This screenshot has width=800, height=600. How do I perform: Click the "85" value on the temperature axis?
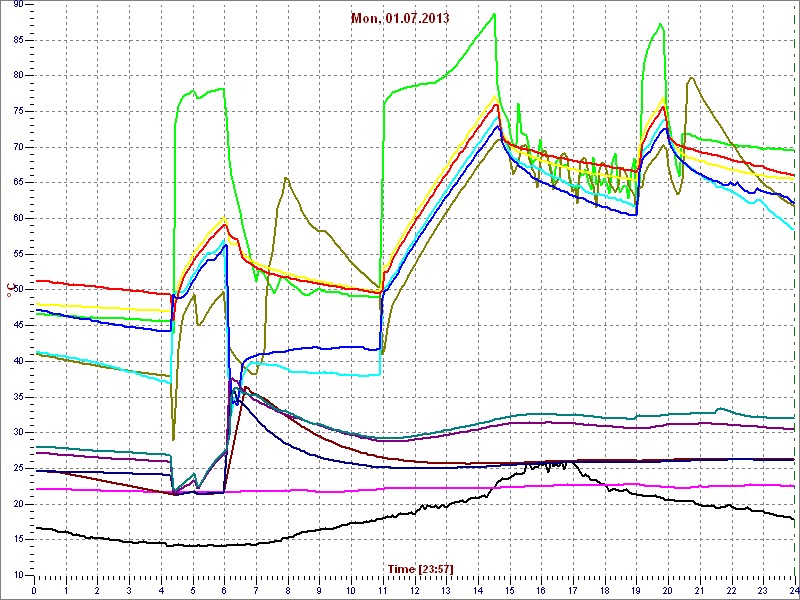coord(19,40)
